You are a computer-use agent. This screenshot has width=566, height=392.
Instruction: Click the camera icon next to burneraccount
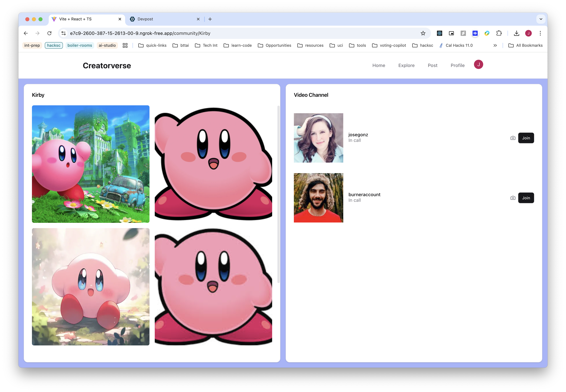(x=513, y=198)
